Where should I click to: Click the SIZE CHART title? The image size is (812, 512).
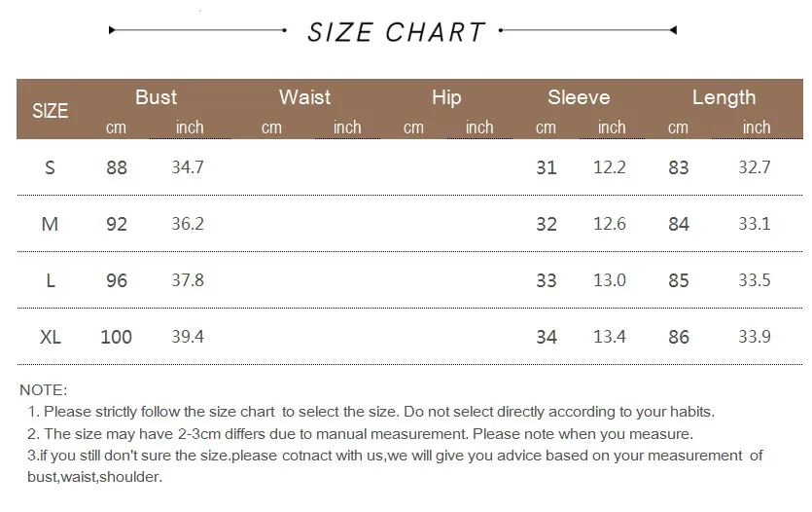tap(396, 32)
